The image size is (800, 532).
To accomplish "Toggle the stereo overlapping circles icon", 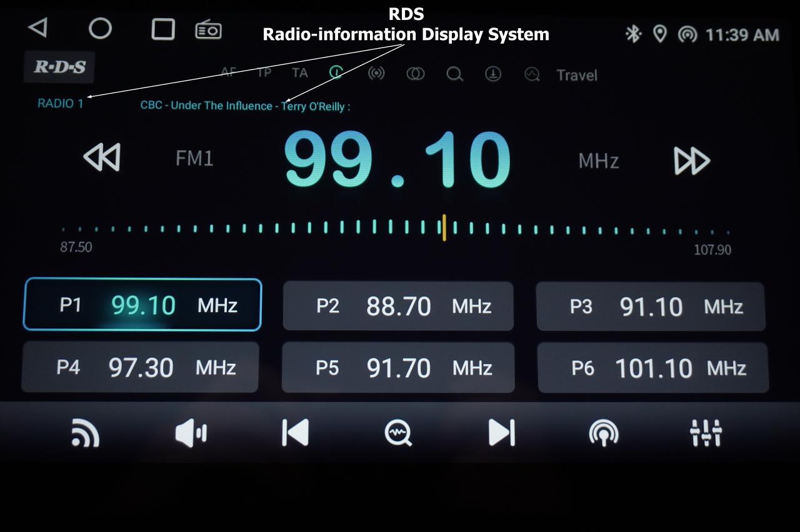I will coord(415,74).
